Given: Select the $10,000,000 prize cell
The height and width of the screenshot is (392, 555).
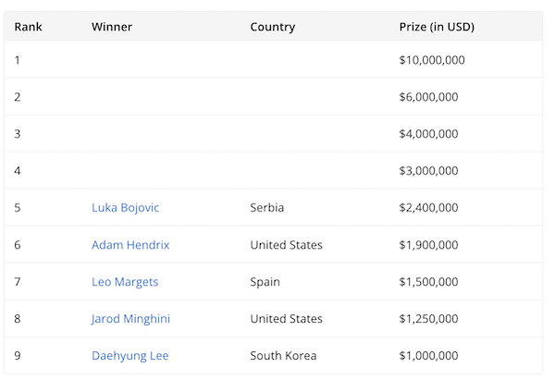Looking at the screenshot, I should pos(431,60).
